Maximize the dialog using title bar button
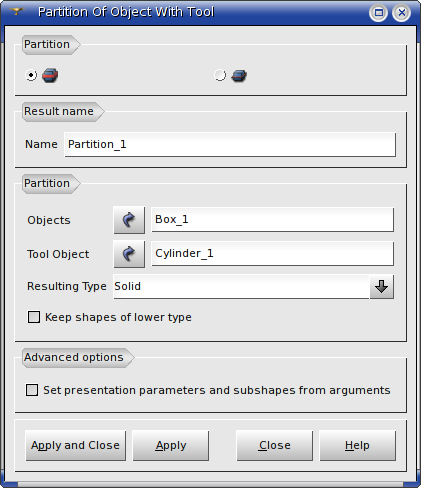Image resolution: width=421 pixels, height=488 pixels. pyautogui.click(x=378, y=13)
